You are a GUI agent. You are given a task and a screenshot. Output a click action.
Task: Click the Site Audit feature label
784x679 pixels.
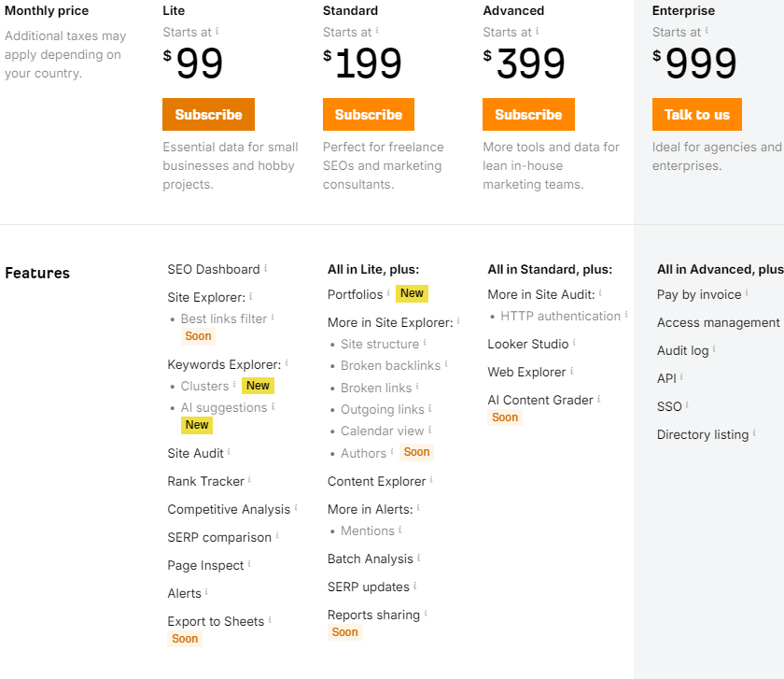[195, 453]
